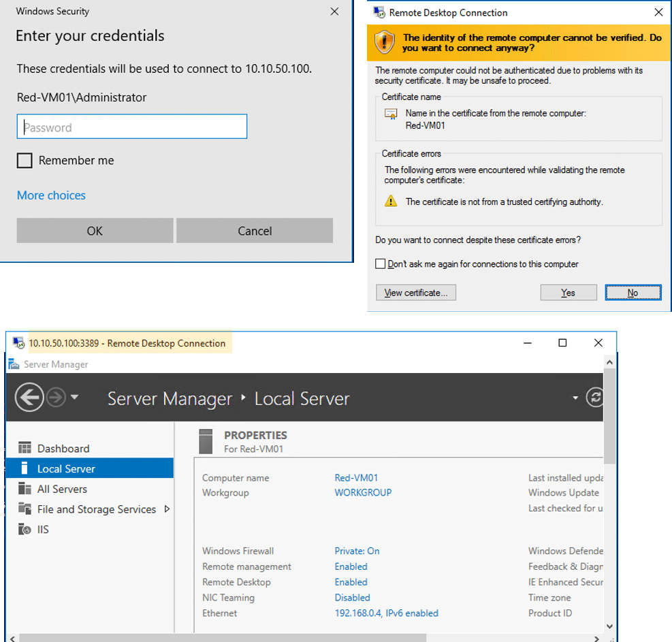This screenshot has height=642, width=672.
Task: Click the certificate icon beside Red-VM01 name
Action: pyautogui.click(x=391, y=114)
